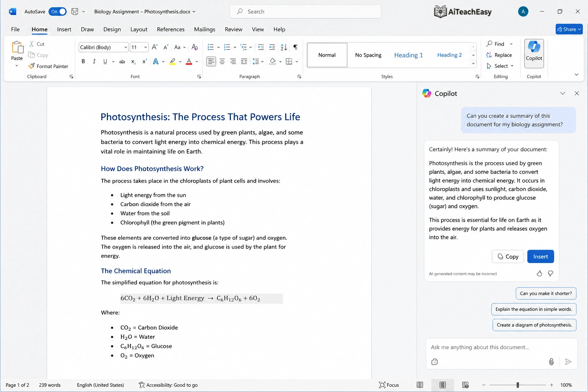Click the Share button
The height and width of the screenshot is (392, 588).
coord(569,29)
